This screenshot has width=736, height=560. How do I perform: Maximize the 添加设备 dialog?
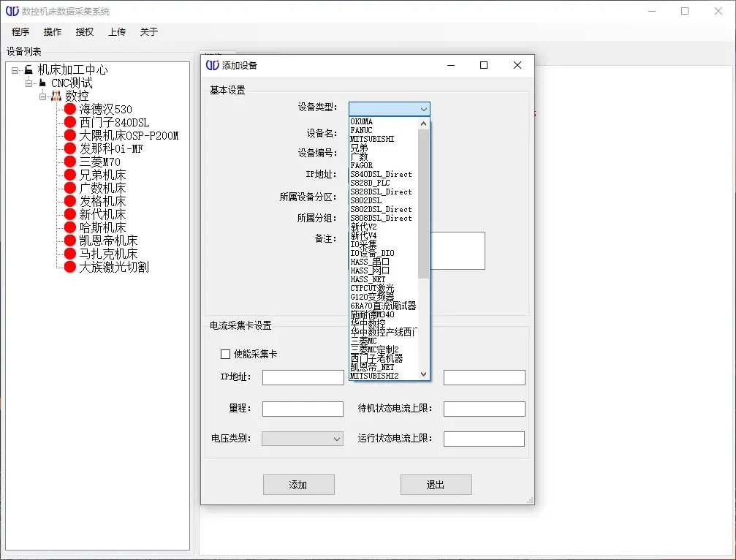click(484, 65)
